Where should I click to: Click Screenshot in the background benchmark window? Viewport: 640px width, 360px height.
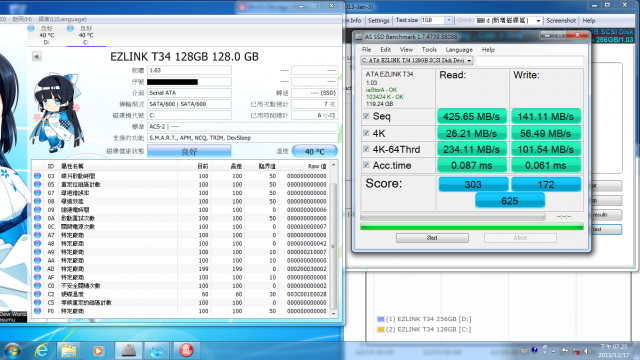(561, 20)
